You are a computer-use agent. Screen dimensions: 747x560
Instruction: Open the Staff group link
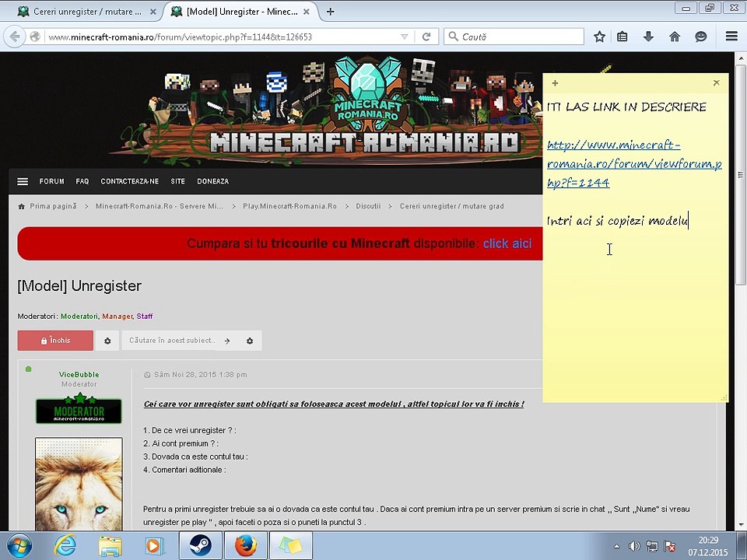coord(145,317)
